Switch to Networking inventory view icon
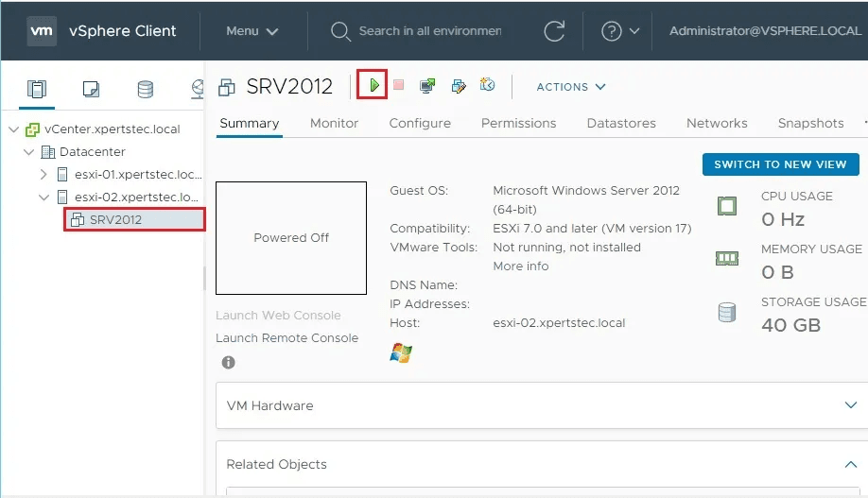 tap(197, 89)
